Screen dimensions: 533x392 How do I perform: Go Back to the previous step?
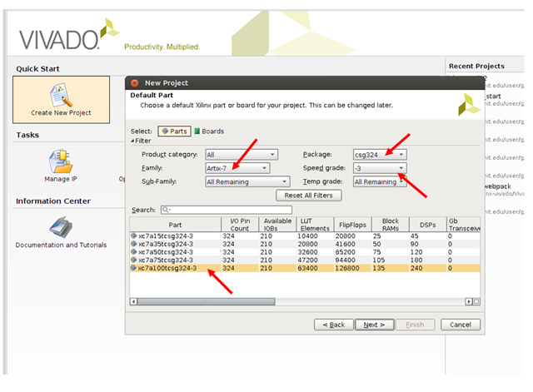point(330,325)
